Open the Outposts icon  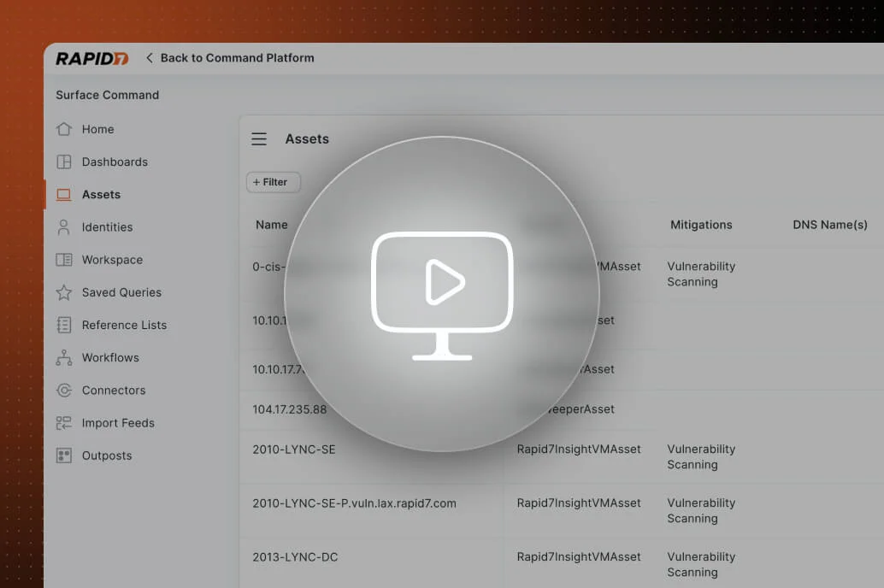point(63,456)
